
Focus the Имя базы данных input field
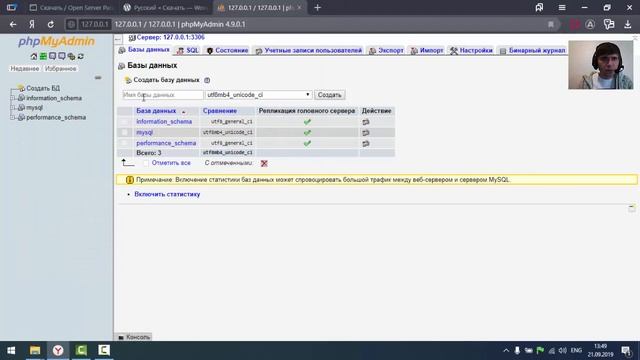tap(163, 95)
